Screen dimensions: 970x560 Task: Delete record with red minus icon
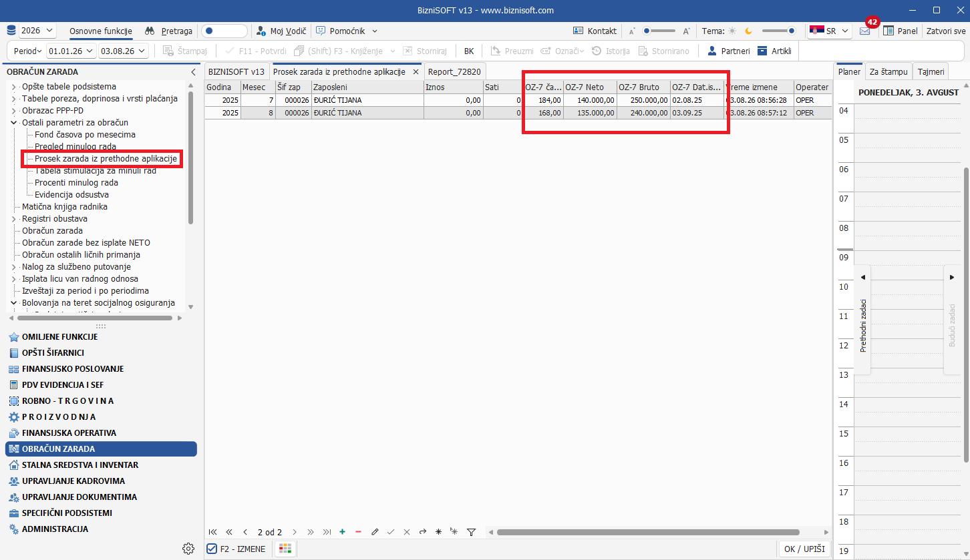pos(359,532)
